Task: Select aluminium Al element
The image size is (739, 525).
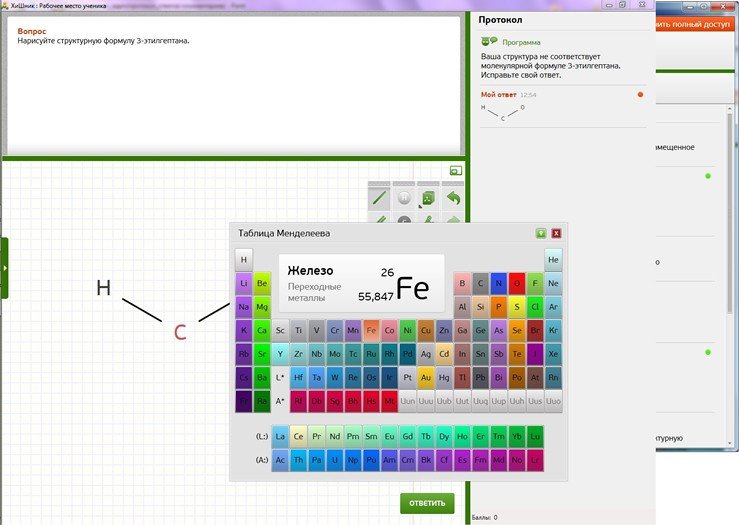Action: point(462,307)
